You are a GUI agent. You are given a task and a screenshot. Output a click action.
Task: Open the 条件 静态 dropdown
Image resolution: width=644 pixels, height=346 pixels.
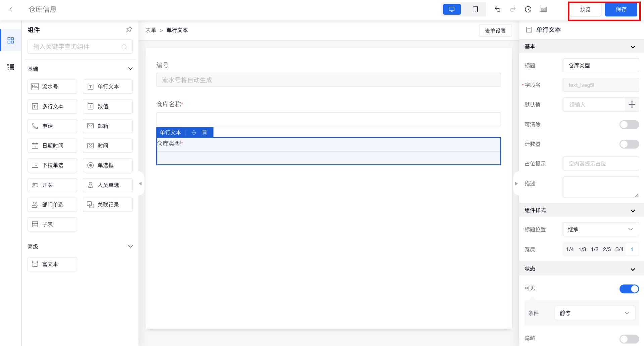(x=595, y=313)
